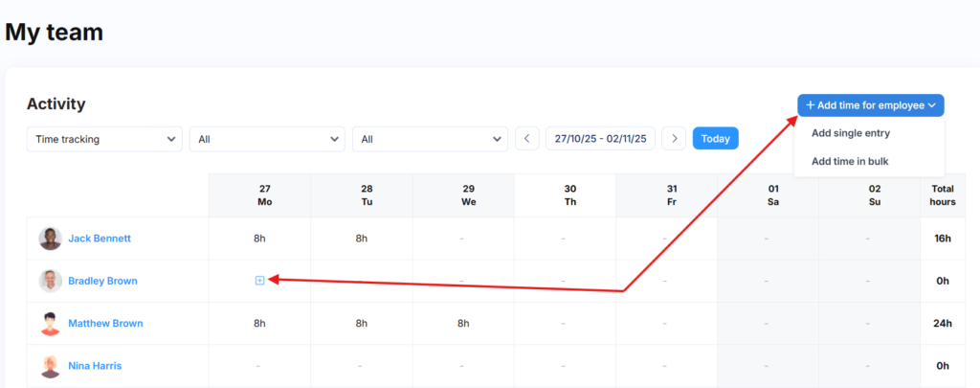Image resolution: width=980 pixels, height=388 pixels.
Task: Click Bradley Brown's avatar picture
Action: [x=50, y=281]
